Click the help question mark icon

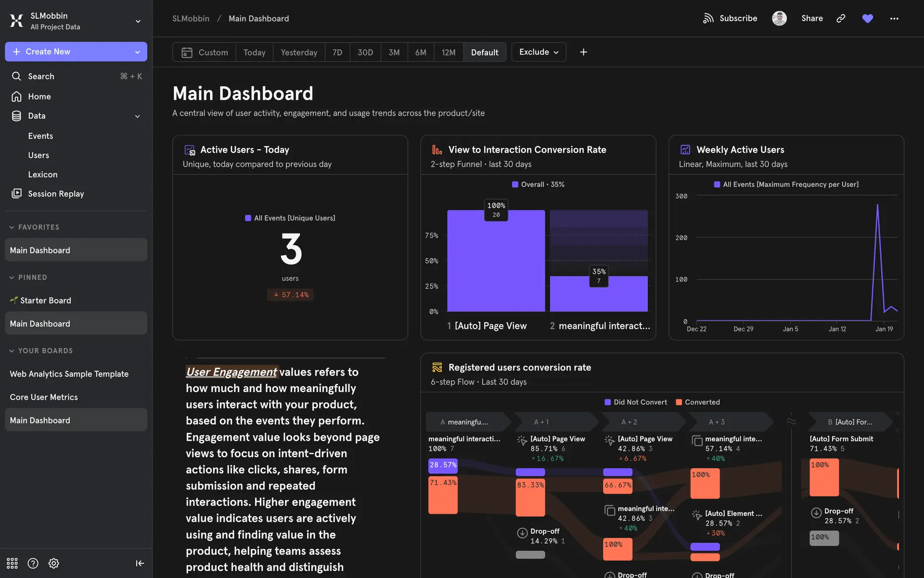click(x=33, y=563)
